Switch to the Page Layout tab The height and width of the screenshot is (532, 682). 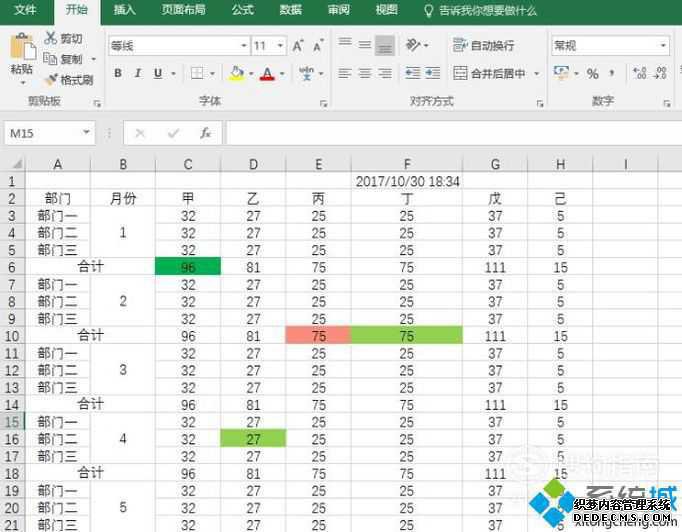click(x=184, y=10)
